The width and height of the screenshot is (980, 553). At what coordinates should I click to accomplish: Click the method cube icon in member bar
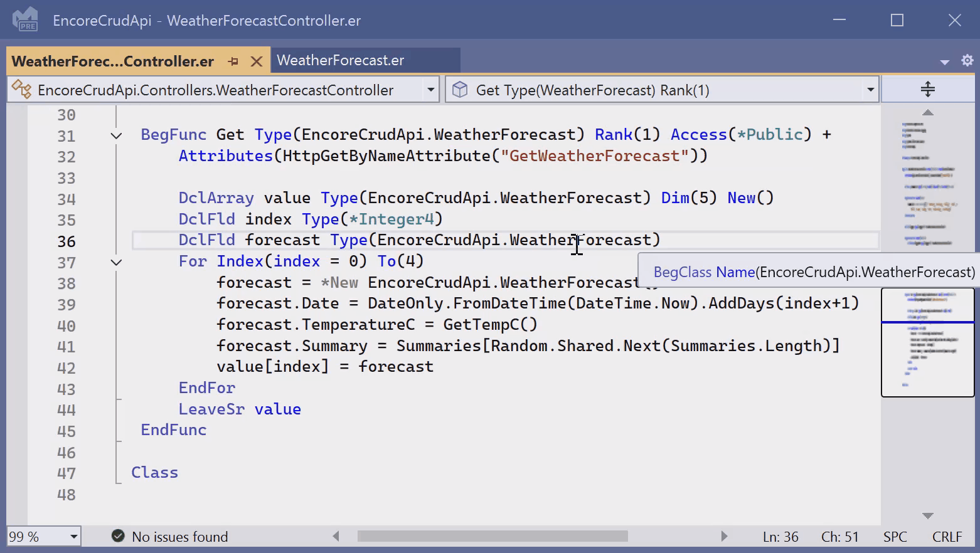click(460, 90)
